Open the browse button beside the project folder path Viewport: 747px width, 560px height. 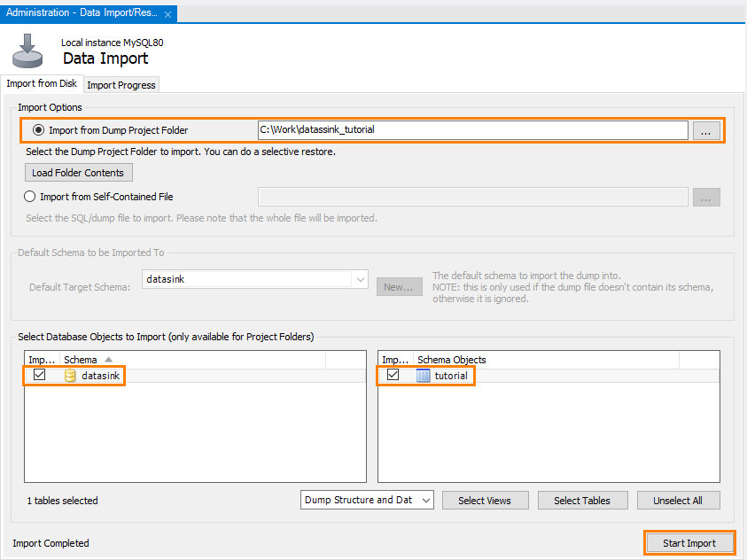click(x=706, y=129)
